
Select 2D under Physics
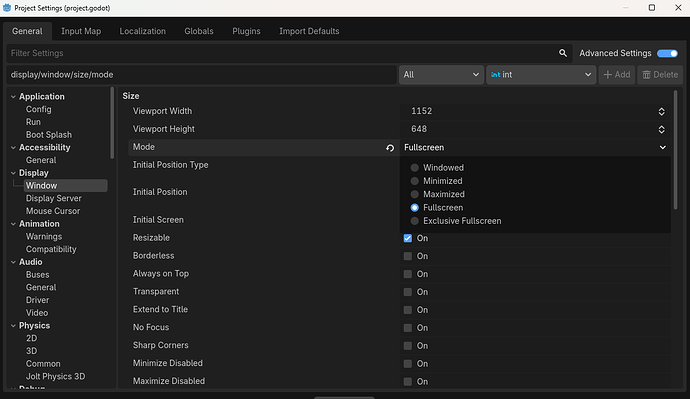[x=32, y=339]
